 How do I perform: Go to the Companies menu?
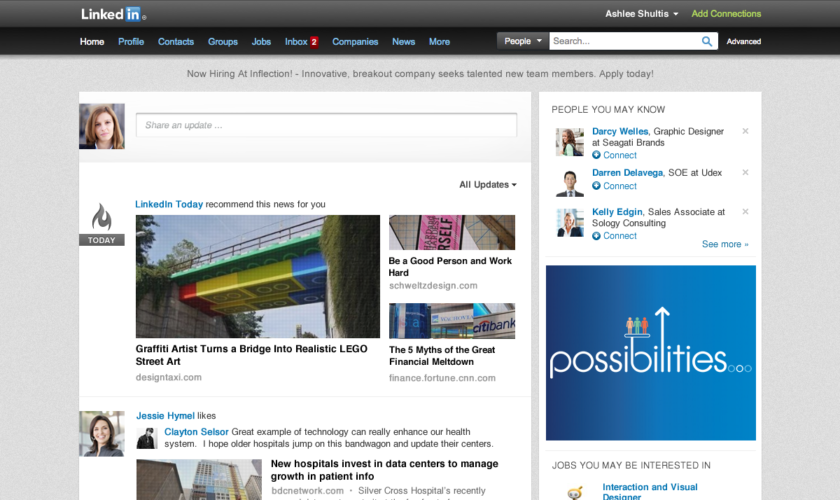click(x=355, y=42)
